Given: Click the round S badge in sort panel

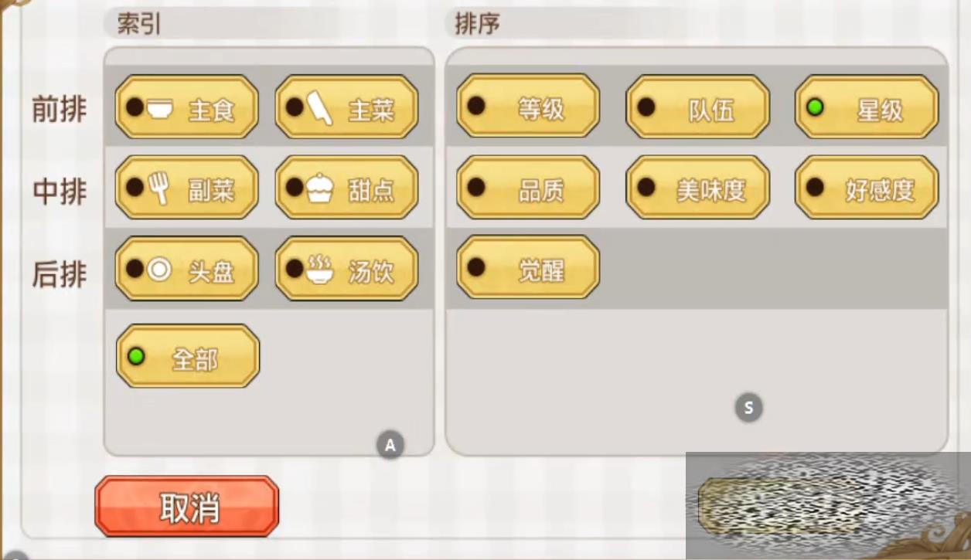Looking at the screenshot, I should pos(748,407).
